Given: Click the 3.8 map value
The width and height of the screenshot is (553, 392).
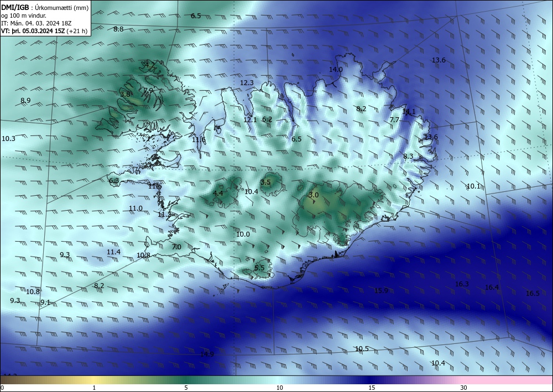Looking at the screenshot, I should 125,95.
